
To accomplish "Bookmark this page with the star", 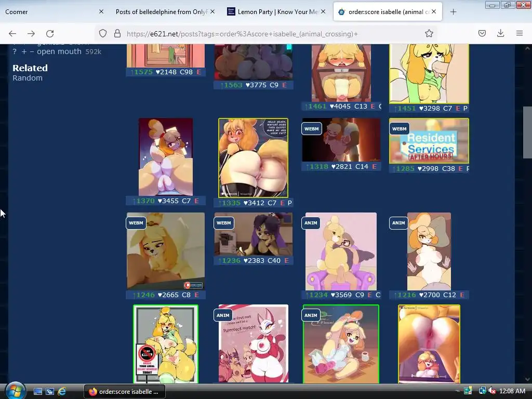I will click(x=429, y=33).
